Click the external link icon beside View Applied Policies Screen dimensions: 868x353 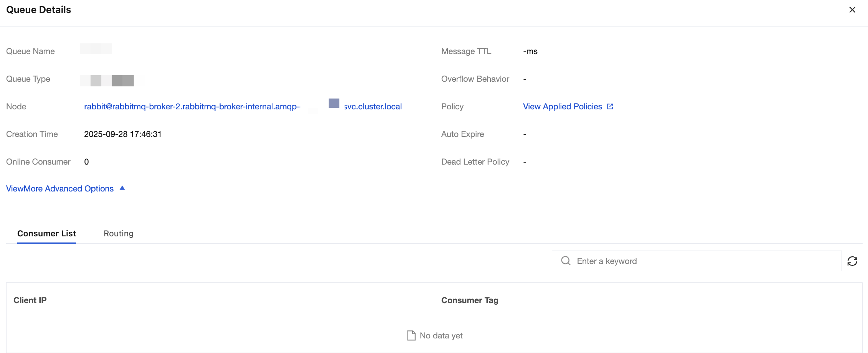click(x=610, y=107)
